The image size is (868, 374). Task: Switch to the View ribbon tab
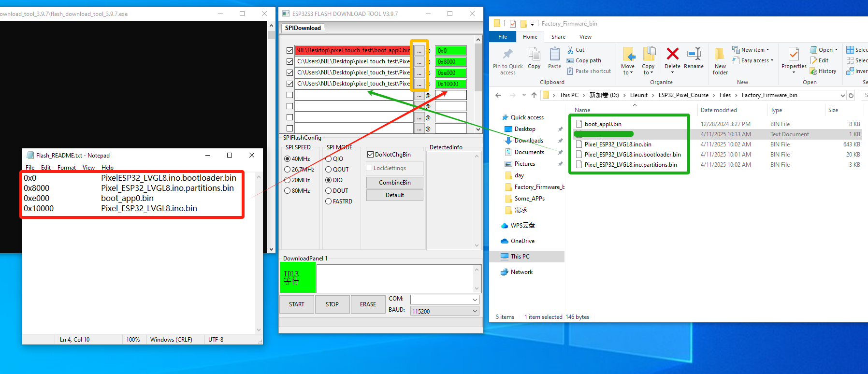pos(585,37)
